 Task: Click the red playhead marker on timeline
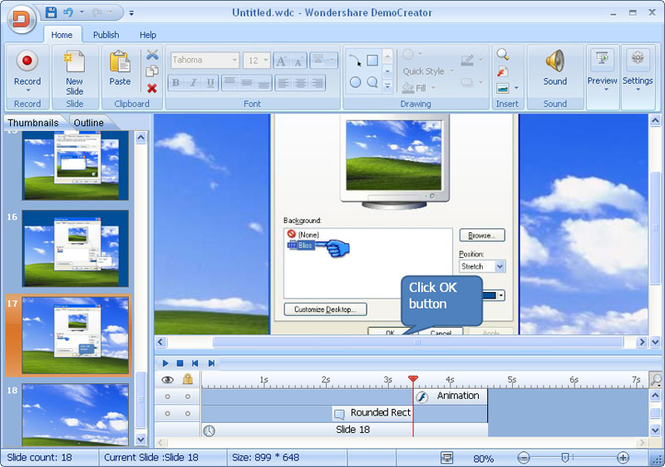(413, 379)
